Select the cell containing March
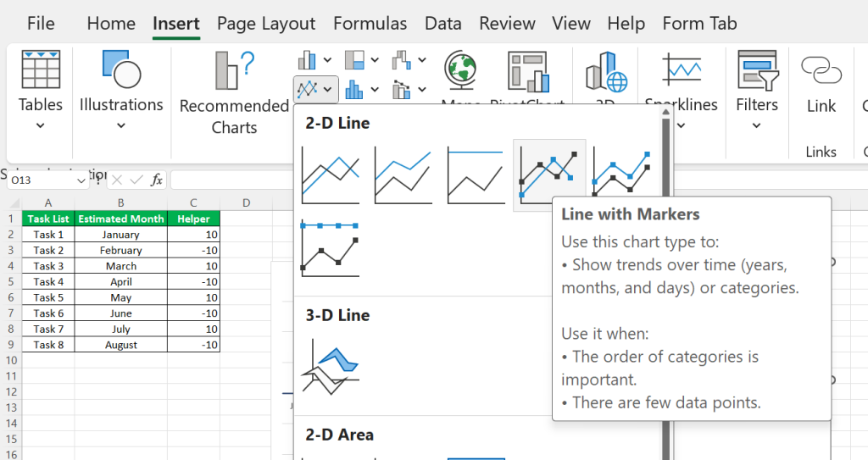 pos(120,266)
